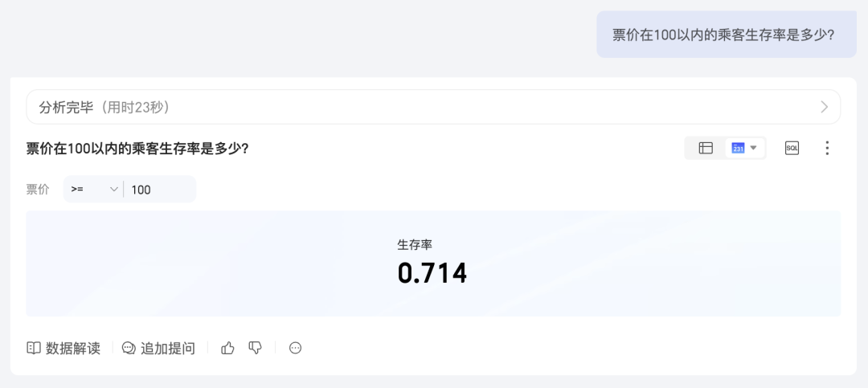View the generated SQL via SQL icon
This screenshot has width=868, height=388.
pyautogui.click(x=792, y=148)
